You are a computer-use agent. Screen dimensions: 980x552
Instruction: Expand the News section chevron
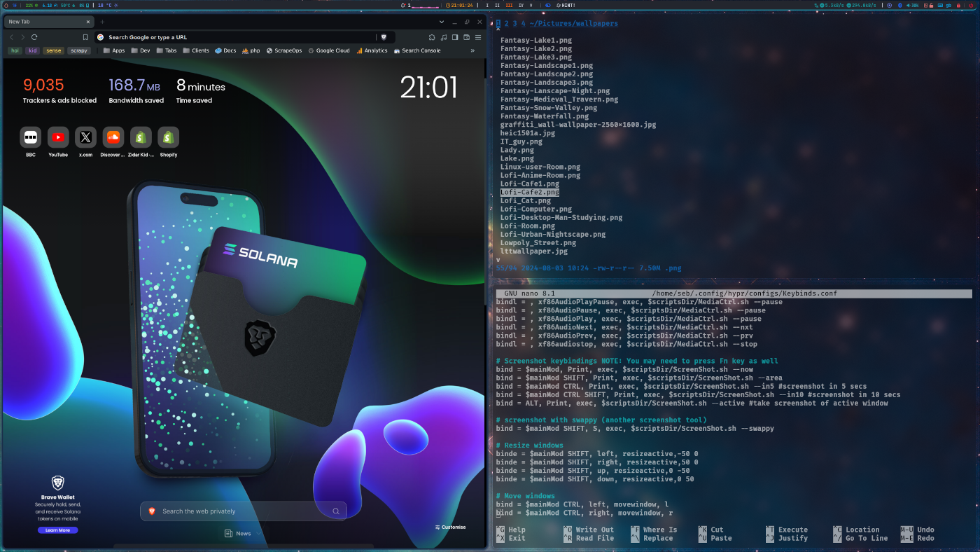pyautogui.click(x=258, y=534)
